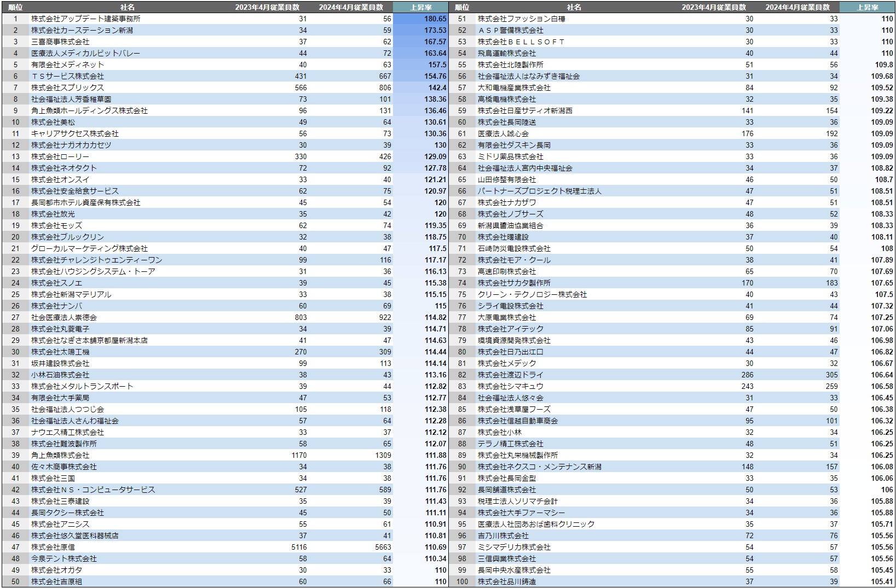
Task: Select 株式会社メタルトランスポート
Action: (x=82, y=386)
